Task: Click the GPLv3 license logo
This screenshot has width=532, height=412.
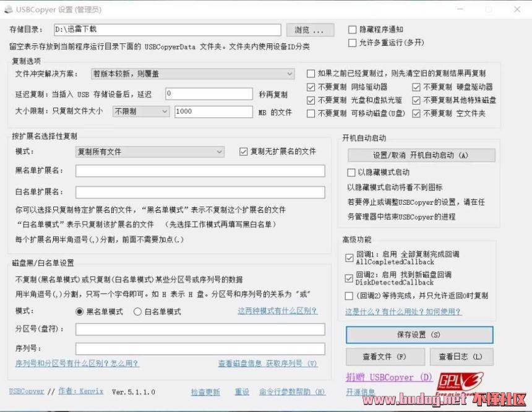Action: click(460, 384)
